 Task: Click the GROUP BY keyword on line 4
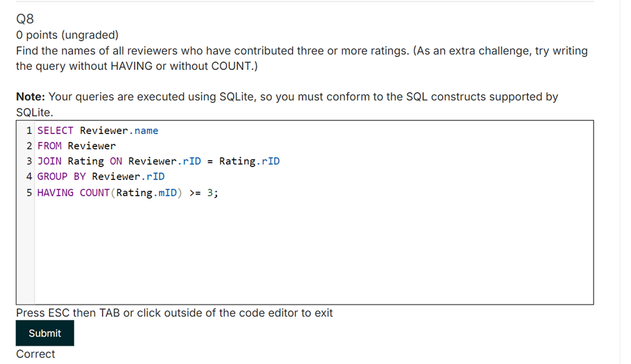pyautogui.click(x=61, y=177)
